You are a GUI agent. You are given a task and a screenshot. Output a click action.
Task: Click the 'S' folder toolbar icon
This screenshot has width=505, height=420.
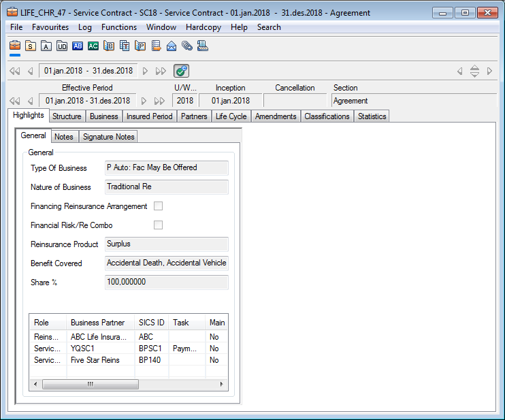(x=30, y=46)
